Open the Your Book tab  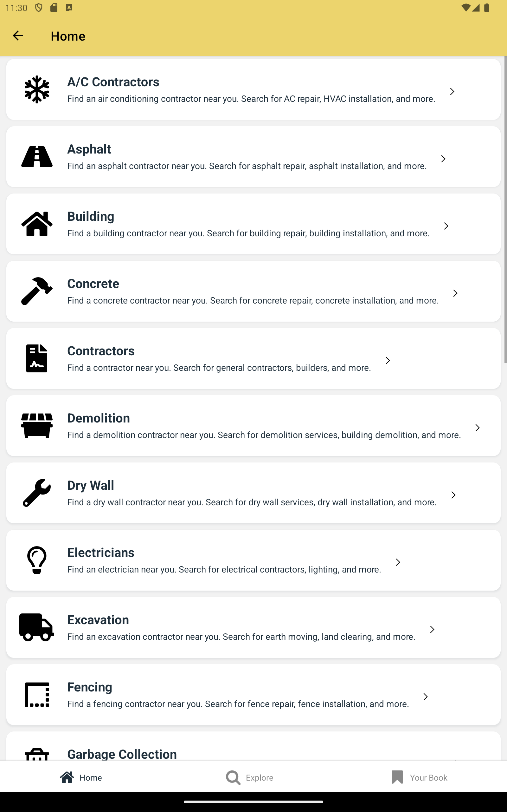tap(419, 777)
